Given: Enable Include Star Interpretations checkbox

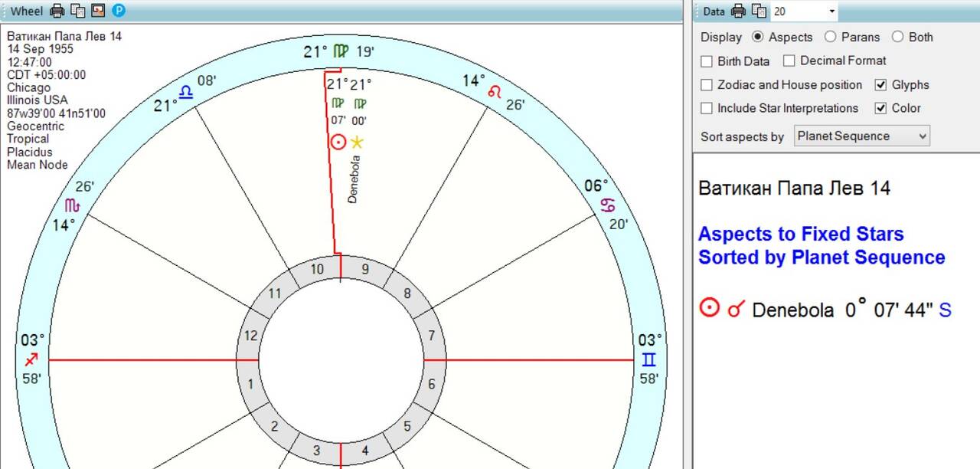Looking at the screenshot, I should (x=779, y=108).
